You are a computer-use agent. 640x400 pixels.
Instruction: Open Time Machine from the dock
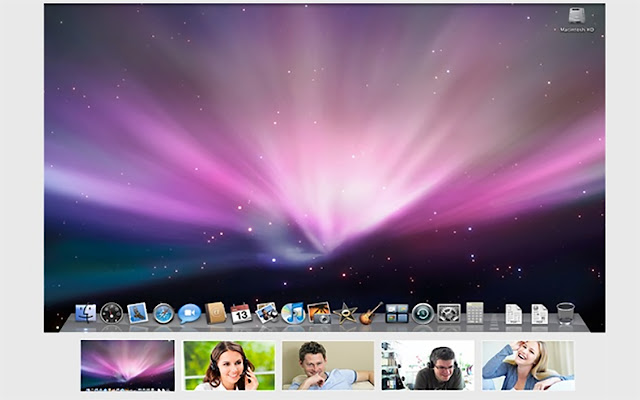423,313
